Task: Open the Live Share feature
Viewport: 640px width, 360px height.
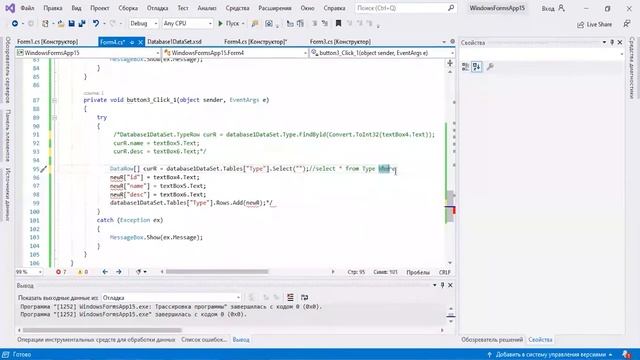Action: (x=595, y=24)
